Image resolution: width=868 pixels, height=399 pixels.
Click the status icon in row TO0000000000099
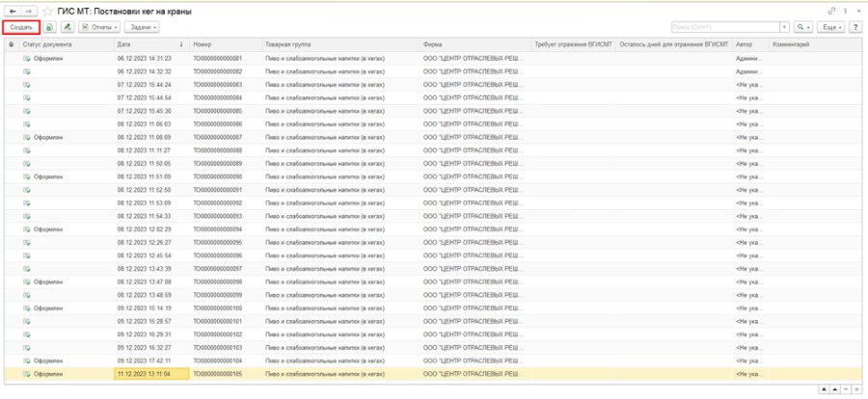pos(27,295)
